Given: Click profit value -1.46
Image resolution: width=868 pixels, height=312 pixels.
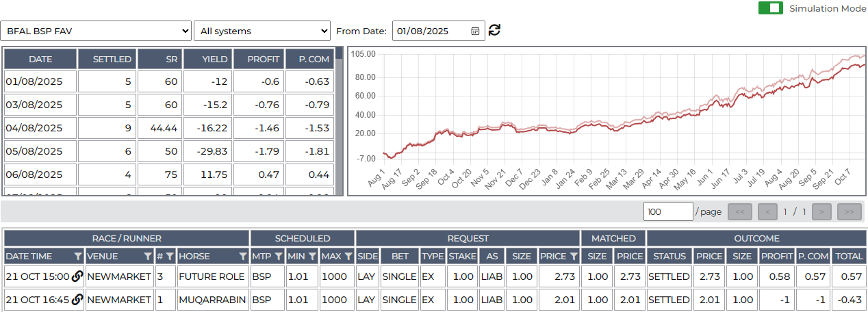Looking at the screenshot, I should pos(257,128).
